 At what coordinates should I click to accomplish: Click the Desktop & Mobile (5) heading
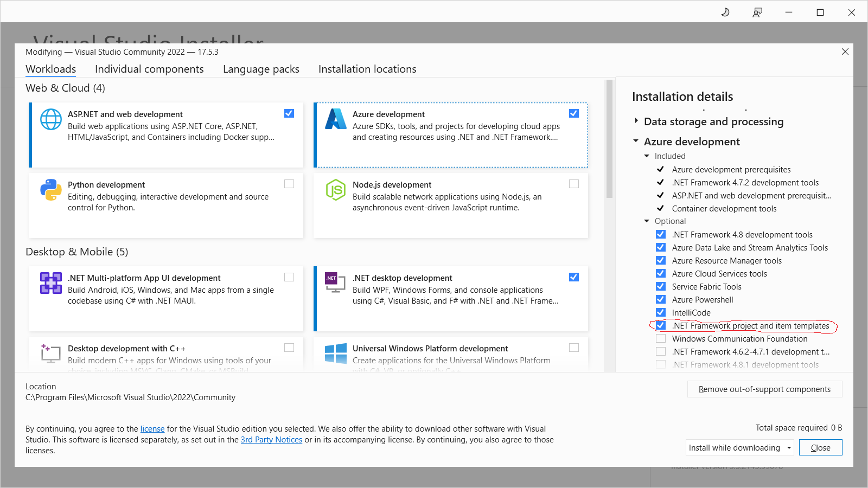click(x=76, y=252)
